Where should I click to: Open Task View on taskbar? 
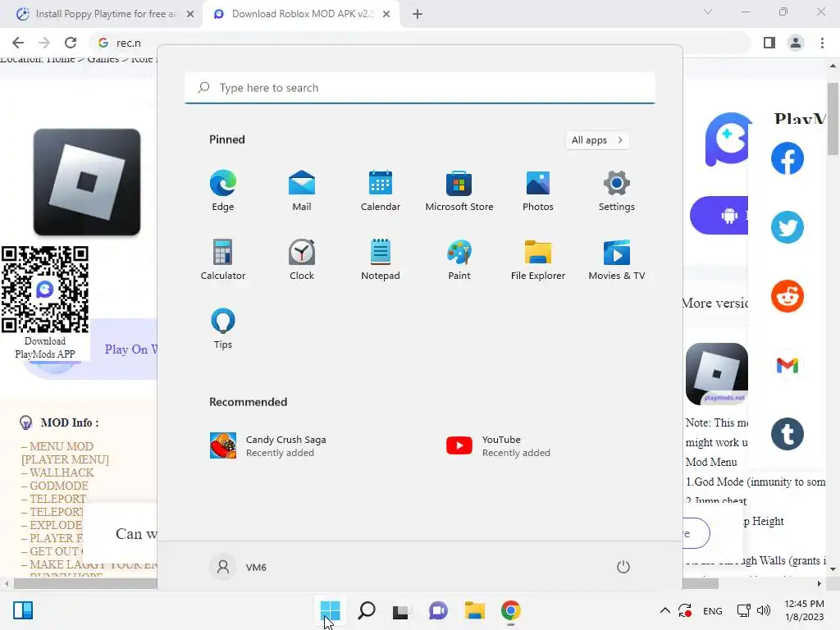click(402, 610)
